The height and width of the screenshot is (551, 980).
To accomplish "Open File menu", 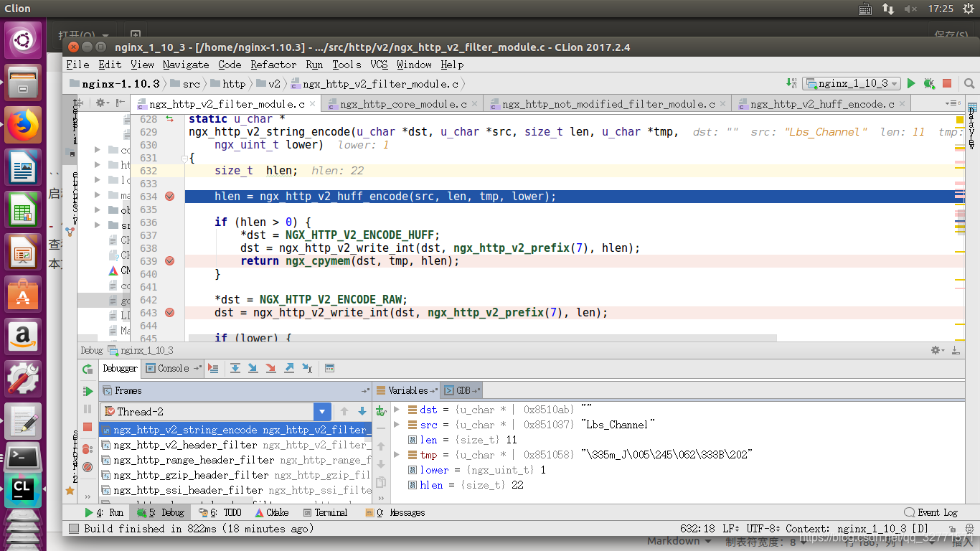I will pyautogui.click(x=77, y=65).
